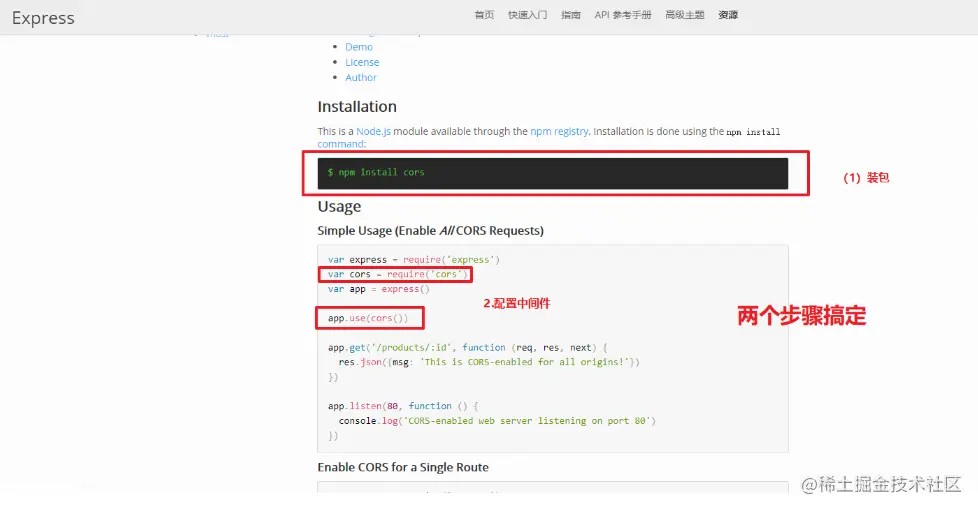978x511 pixels.
Task: Follow the License link
Action: pyautogui.click(x=362, y=62)
